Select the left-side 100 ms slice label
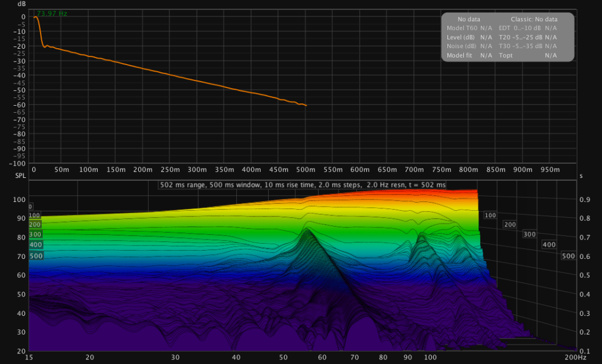Viewport: 602px width, 364px height. pos(35,215)
